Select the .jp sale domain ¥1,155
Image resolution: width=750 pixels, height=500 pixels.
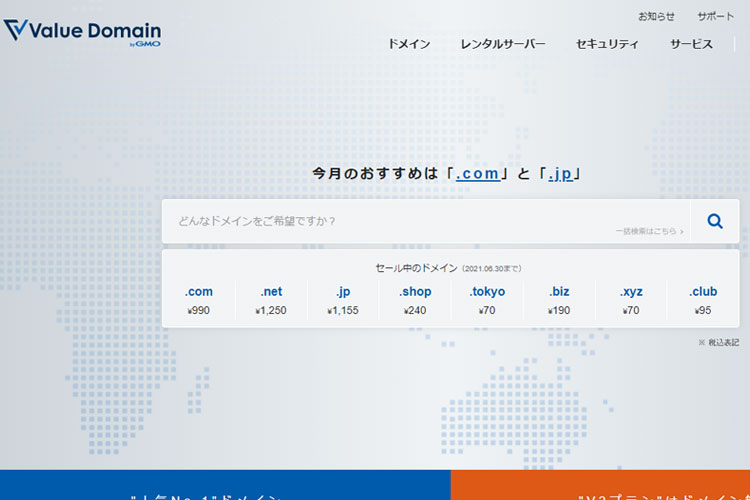pyautogui.click(x=343, y=300)
